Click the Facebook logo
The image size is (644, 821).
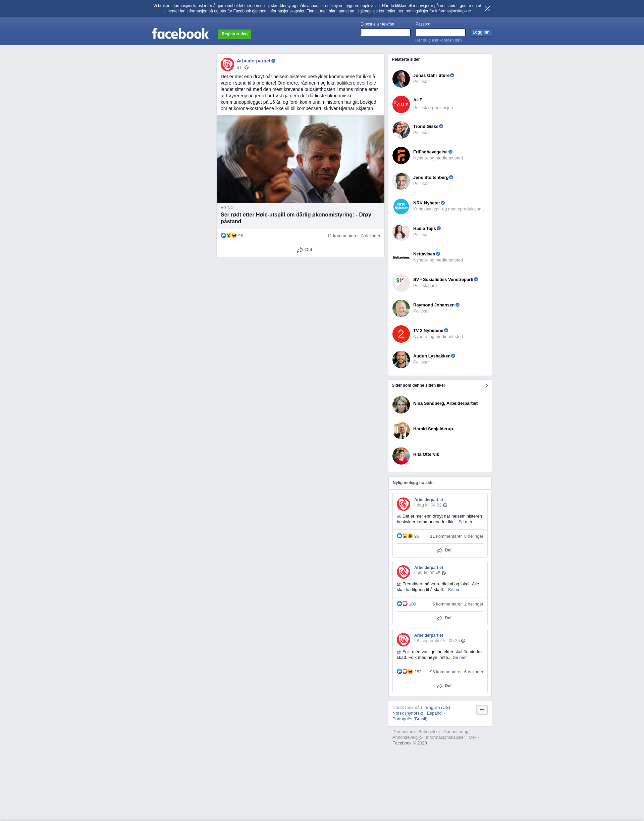click(x=180, y=34)
